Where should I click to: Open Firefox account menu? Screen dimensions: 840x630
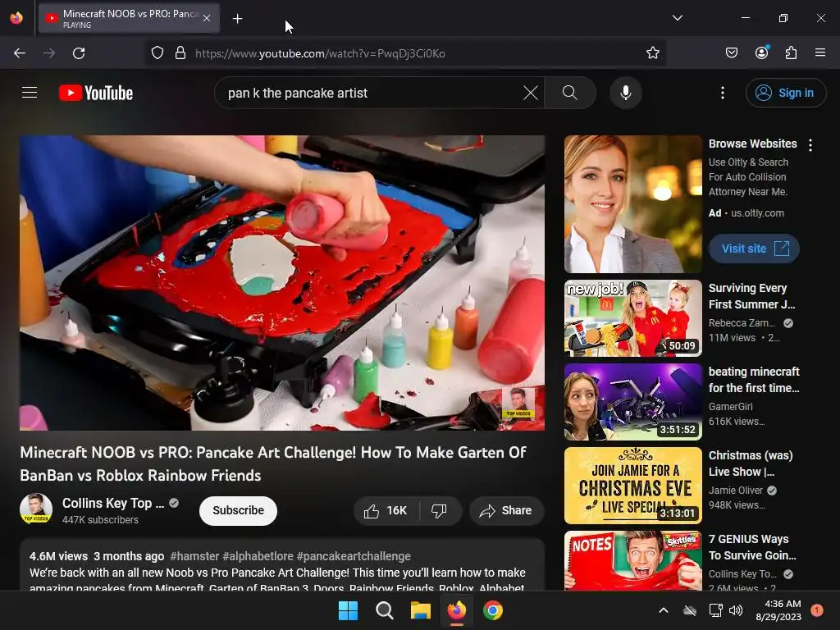761,53
